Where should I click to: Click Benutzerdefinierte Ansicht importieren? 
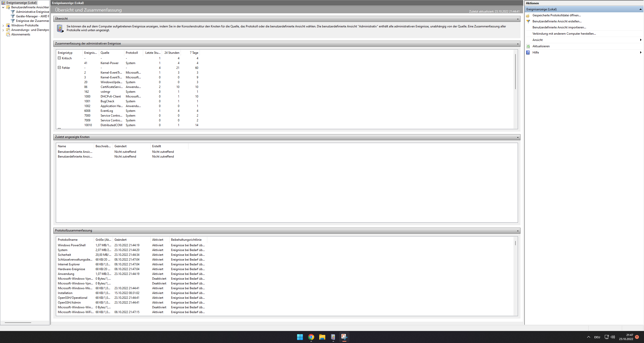click(559, 27)
